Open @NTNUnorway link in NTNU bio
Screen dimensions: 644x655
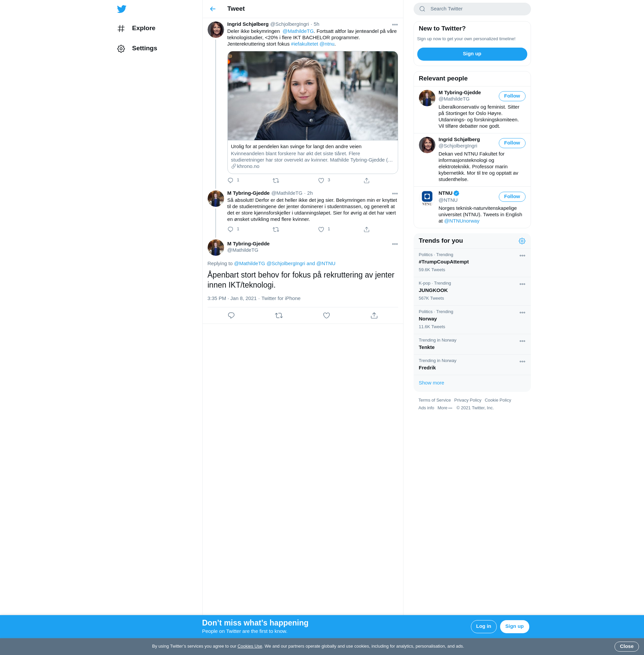(461, 221)
